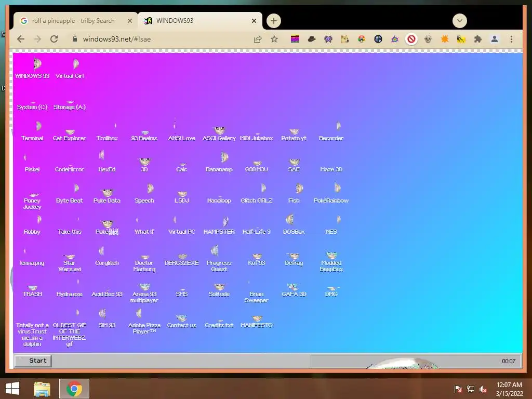Image resolution: width=532 pixels, height=399 pixels.
Task: Launch Modded BeepBox icon
Action: pyautogui.click(x=331, y=262)
